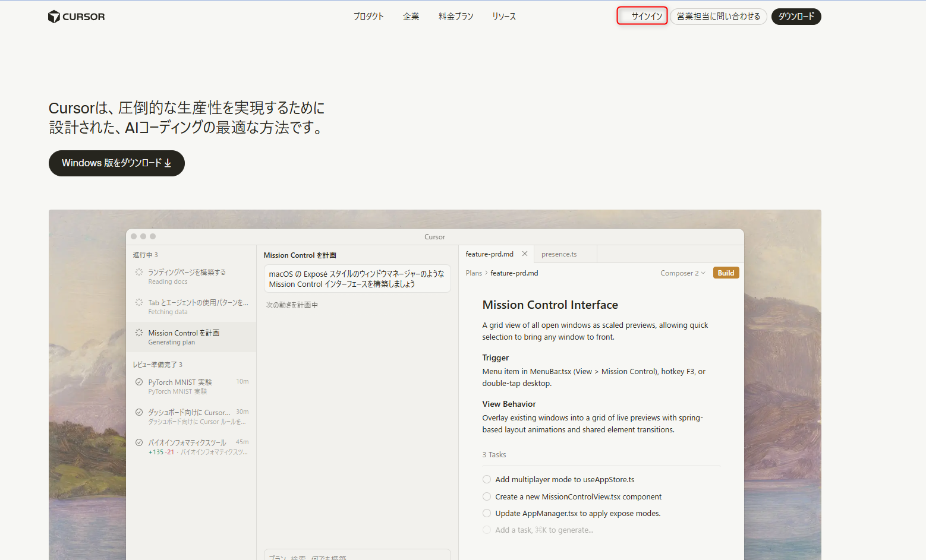Image resolution: width=926 pixels, height=560 pixels.
Task: Close the feature-prd.md tab with X
Action: [x=525, y=254]
